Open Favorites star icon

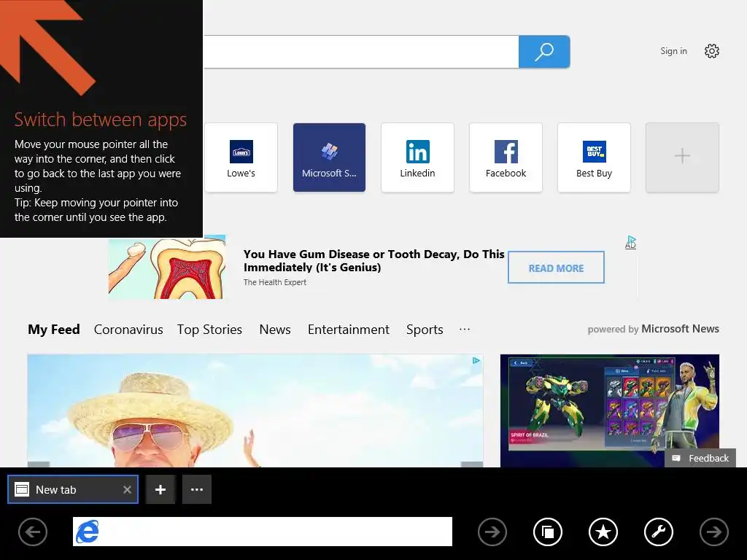(603, 532)
